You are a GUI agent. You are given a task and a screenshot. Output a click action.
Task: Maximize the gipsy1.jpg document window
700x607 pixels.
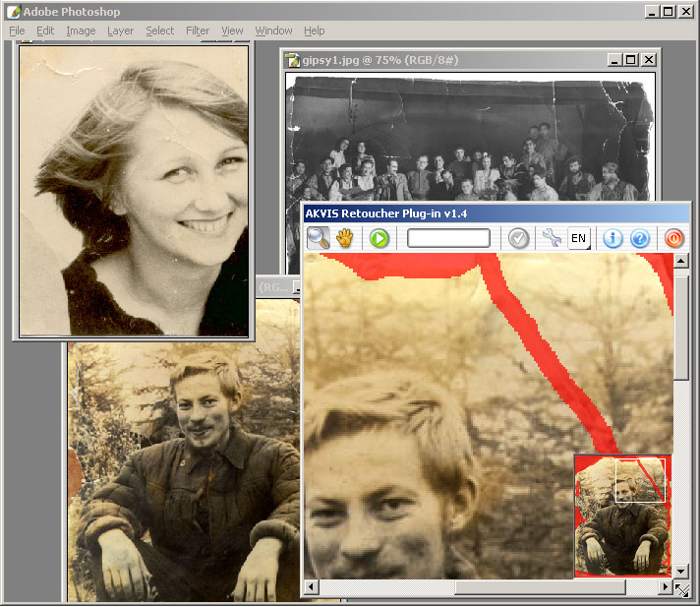click(x=630, y=60)
